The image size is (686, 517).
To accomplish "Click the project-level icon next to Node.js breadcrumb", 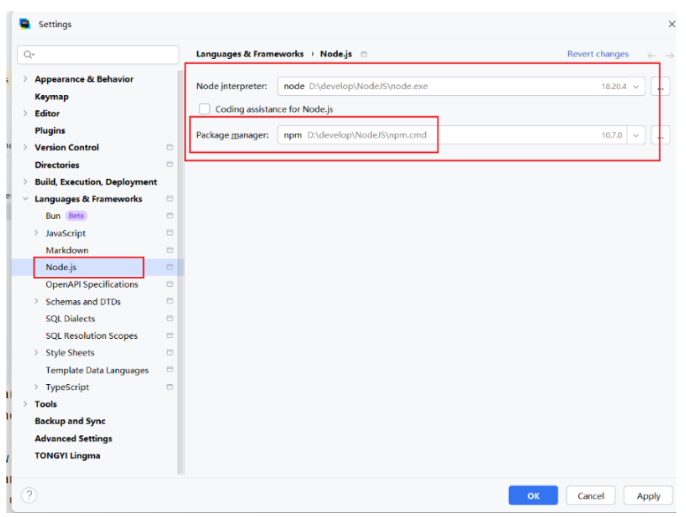I will click(364, 54).
